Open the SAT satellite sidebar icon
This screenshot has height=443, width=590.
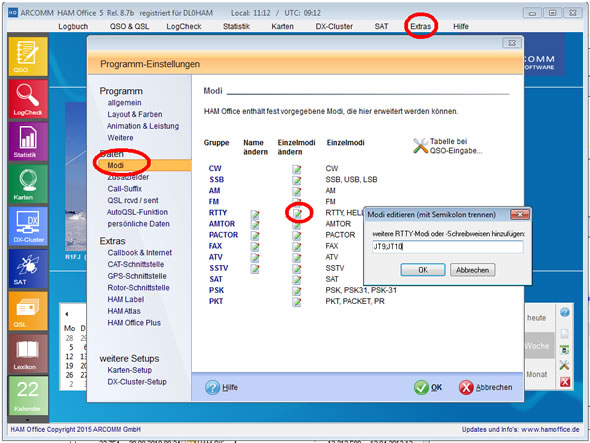coord(28,269)
